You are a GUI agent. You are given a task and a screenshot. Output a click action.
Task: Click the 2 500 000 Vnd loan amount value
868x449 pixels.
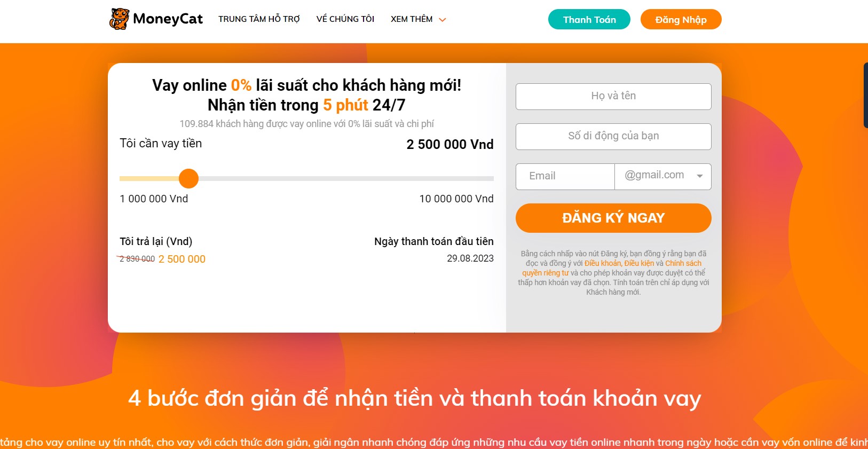450,144
